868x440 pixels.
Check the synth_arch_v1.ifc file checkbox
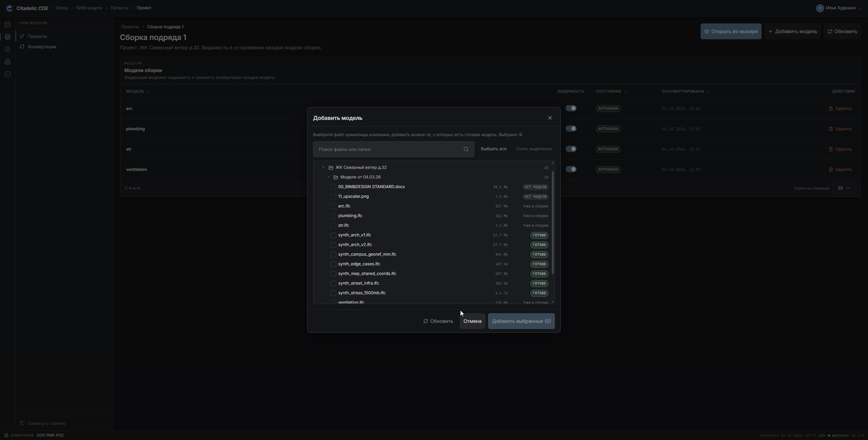333,235
